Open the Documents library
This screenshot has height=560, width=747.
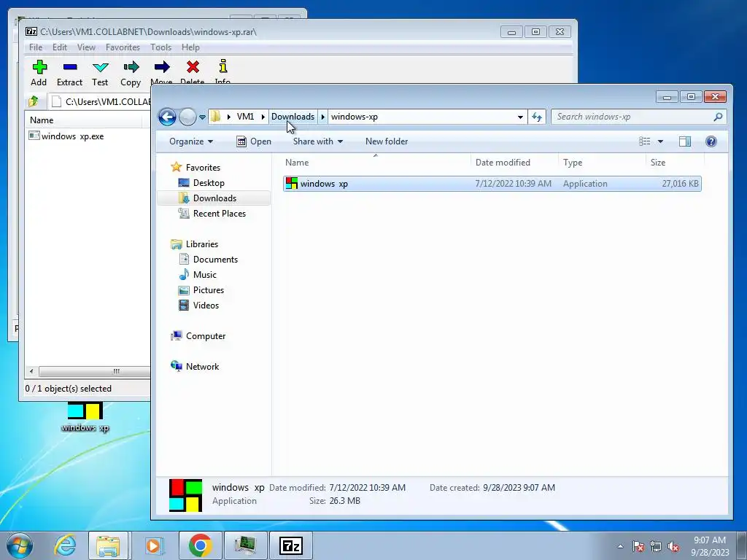point(208,259)
